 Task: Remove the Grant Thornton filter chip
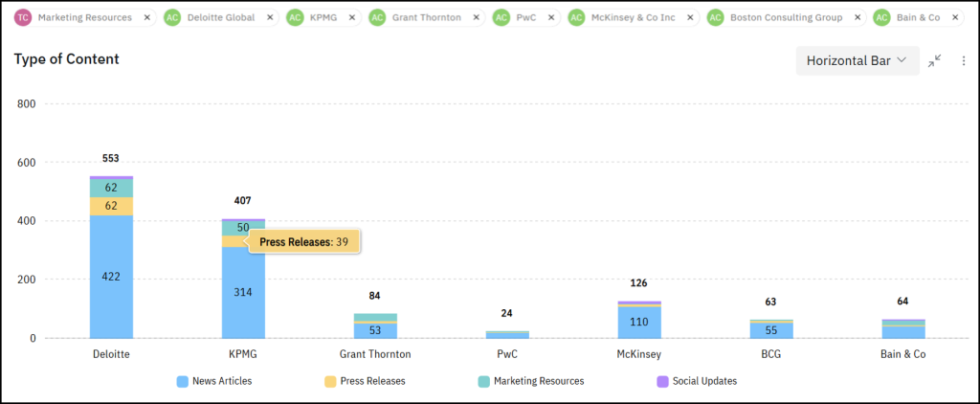coord(477,17)
